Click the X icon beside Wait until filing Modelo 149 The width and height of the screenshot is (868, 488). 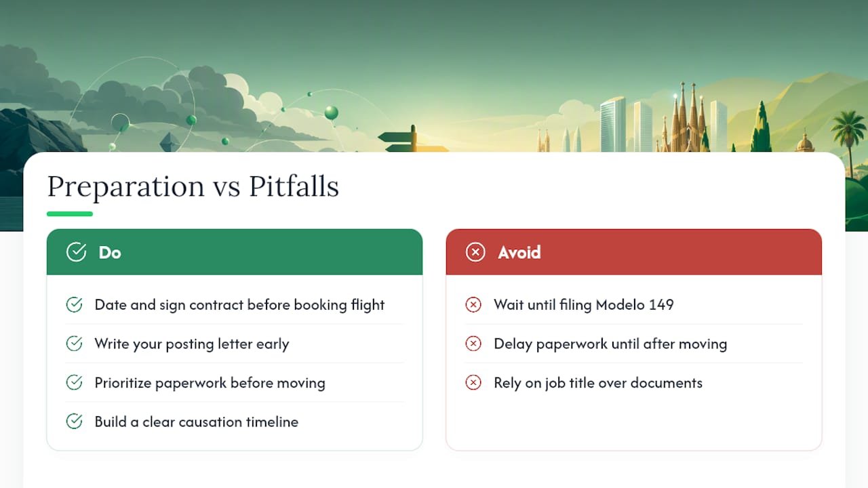[x=473, y=305]
